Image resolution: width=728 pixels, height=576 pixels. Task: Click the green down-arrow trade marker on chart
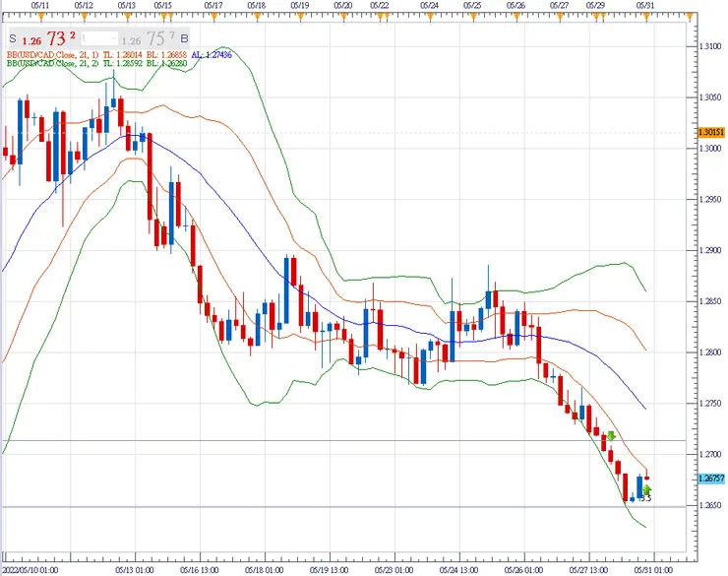[x=611, y=436]
